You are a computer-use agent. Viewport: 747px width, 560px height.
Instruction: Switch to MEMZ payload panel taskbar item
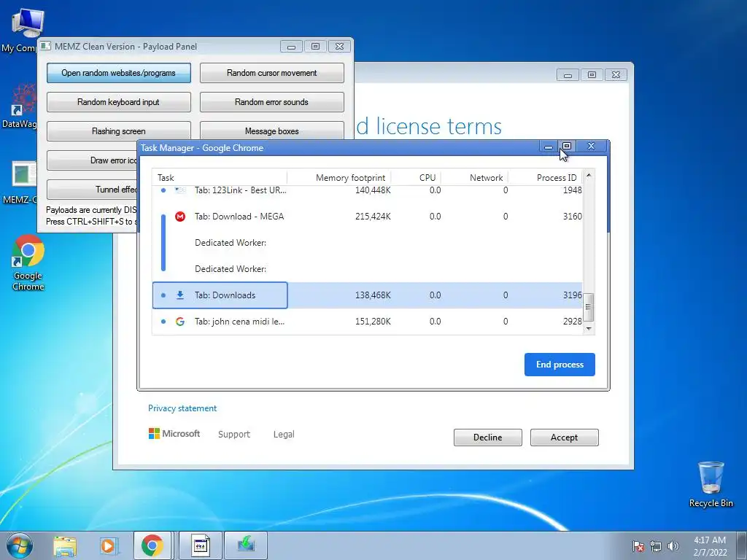click(x=201, y=545)
